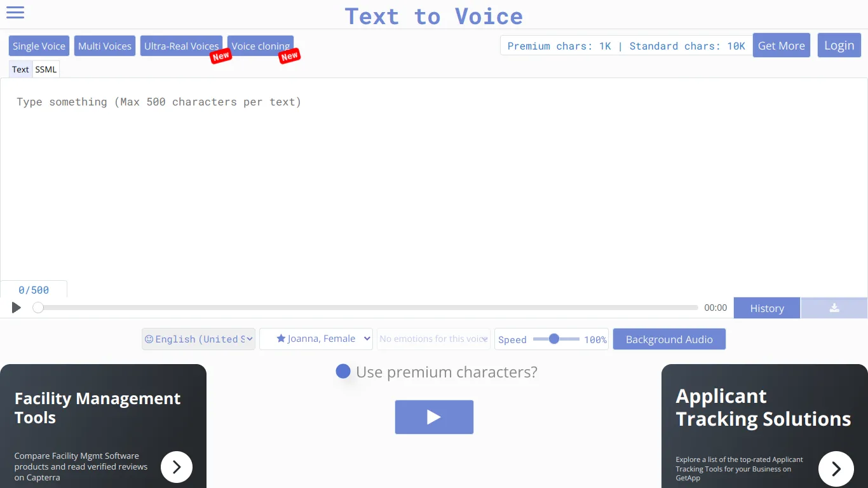Click the smiley face icon in the language selector
Viewport: 868px width, 488px height.
pos(149,339)
